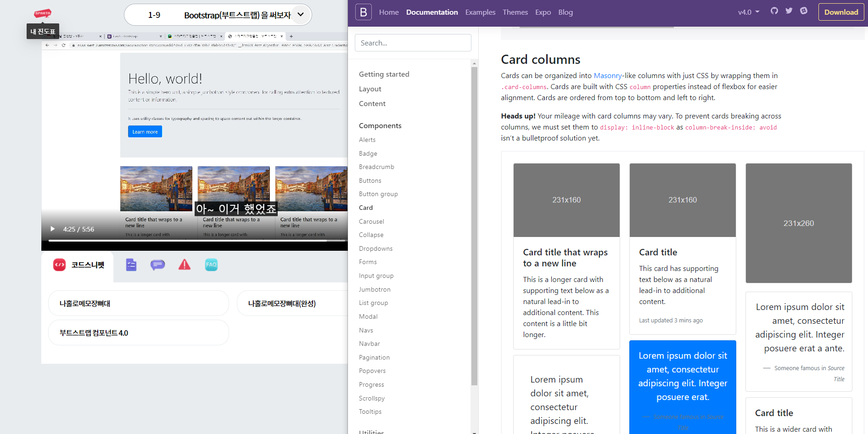This screenshot has height=434, width=868.
Task: Open Bootstrap Slack icon link
Action: click(x=804, y=11)
